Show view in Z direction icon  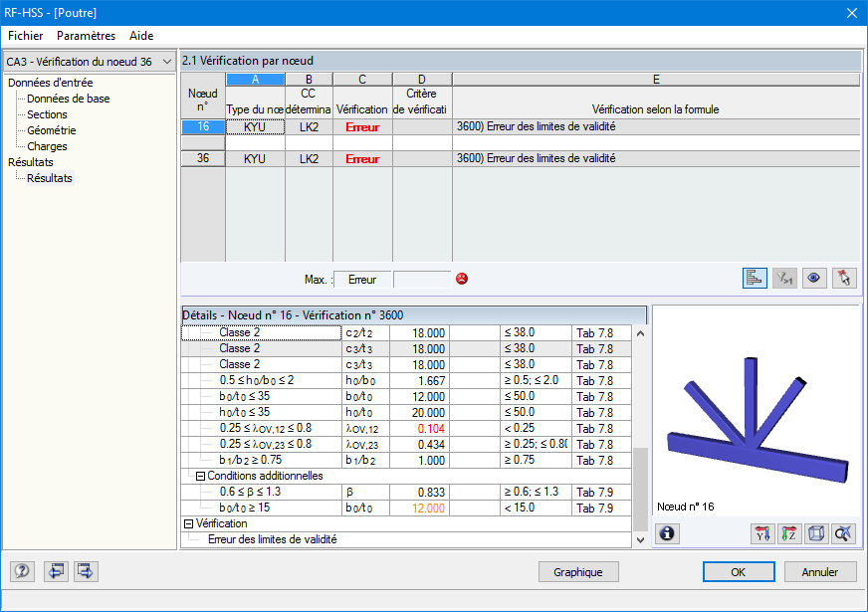(789, 533)
